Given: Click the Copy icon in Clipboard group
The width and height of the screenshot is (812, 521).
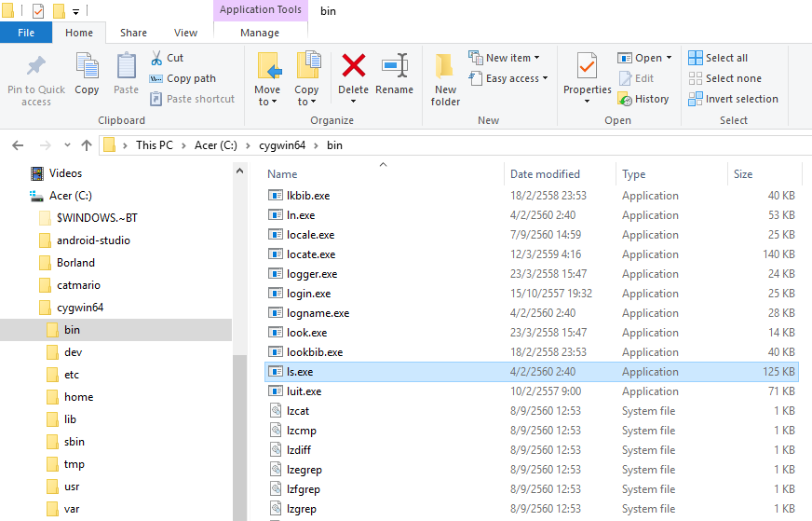Looking at the screenshot, I should click(87, 67).
